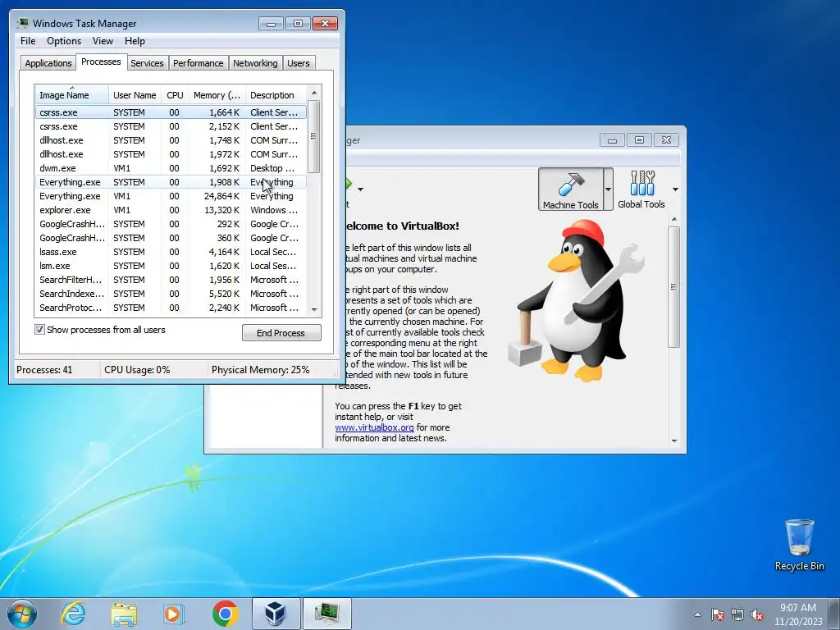Select GoogleCrashH... row using 360 K

(171, 238)
